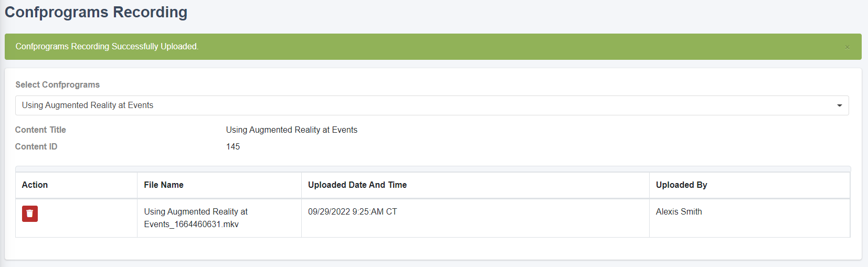
Task: Click the empty space beside the trash icon
Action: (87, 218)
